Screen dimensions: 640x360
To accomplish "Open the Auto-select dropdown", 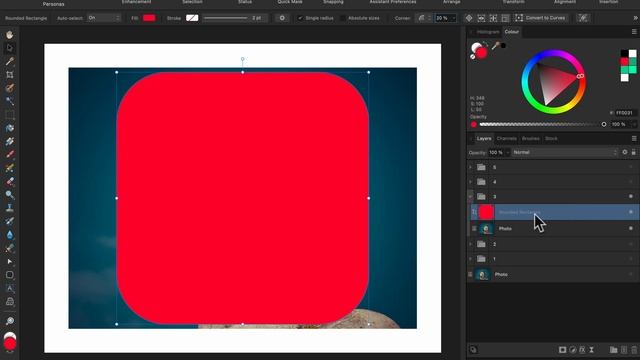I will tap(104, 18).
